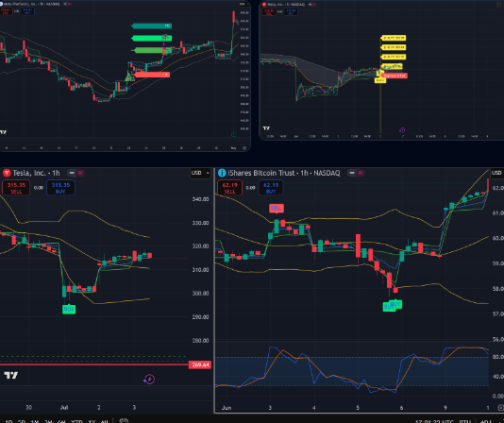Click the 315.35 BUY button on Tesla chart
Screen dimensions: 504x423
60,188
